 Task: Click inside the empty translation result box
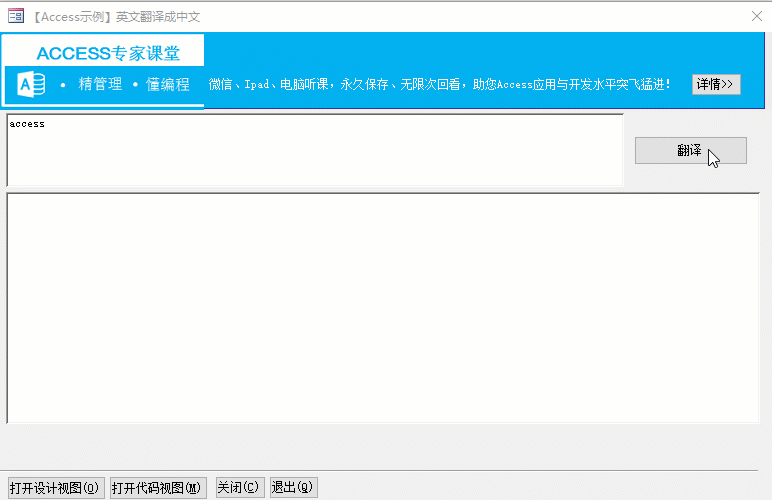(x=383, y=308)
